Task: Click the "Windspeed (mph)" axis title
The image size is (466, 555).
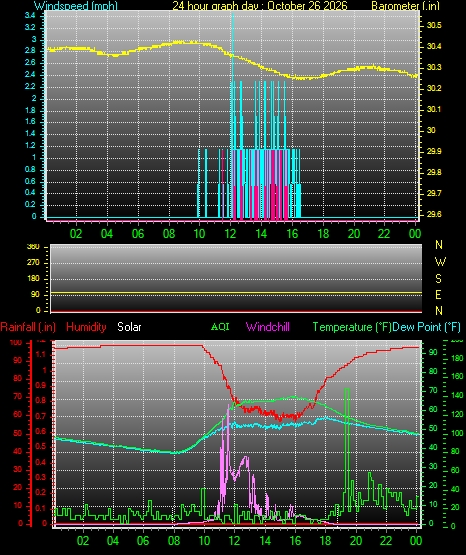Action: (x=76, y=5)
